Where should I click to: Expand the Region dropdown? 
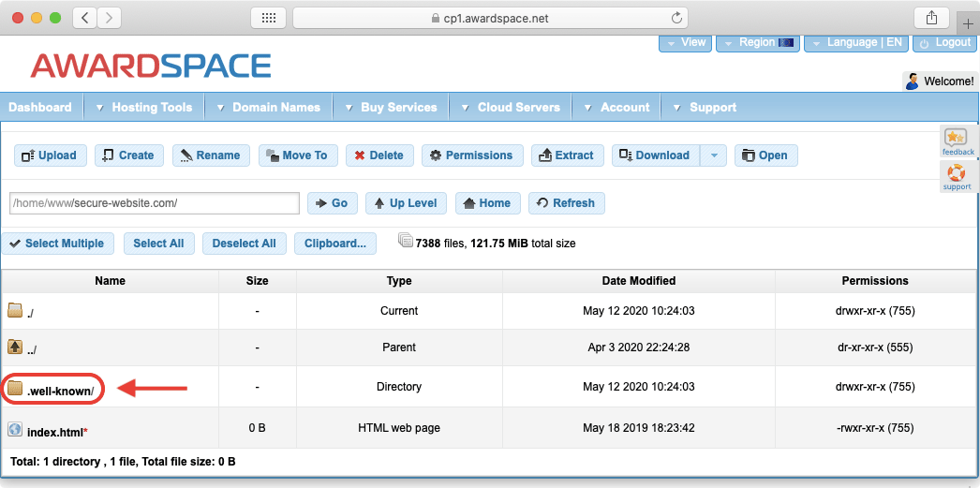click(x=758, y=42)
